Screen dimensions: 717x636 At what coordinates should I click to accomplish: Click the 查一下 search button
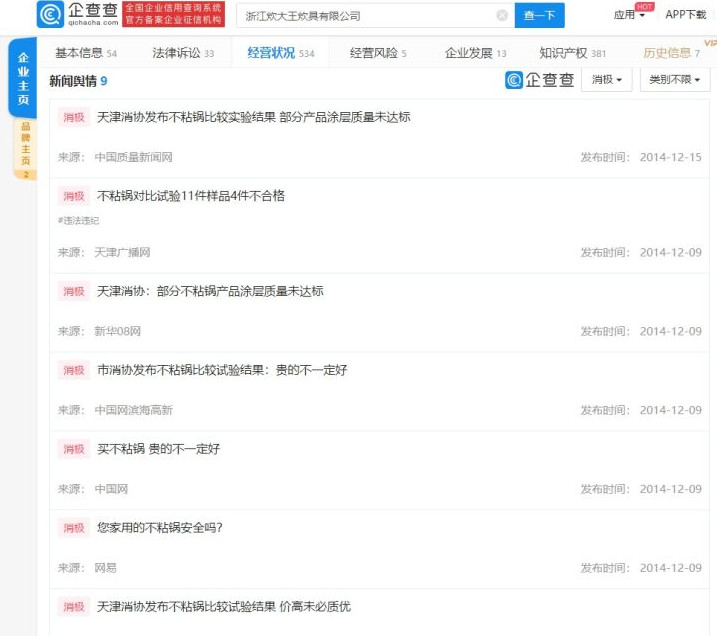click(x=539, y=15)
